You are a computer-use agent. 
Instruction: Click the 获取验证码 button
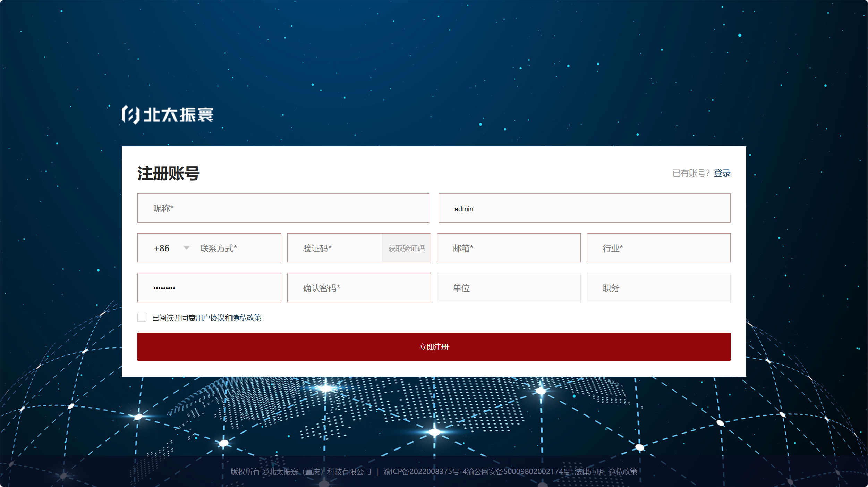pyautogui.click(x=406, y=248)
